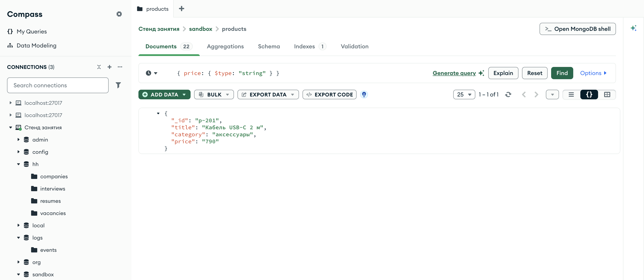Open Compass settings gear
Image resolution: width=644 pixels, height=280 pixels.
(x=119, y=14)
